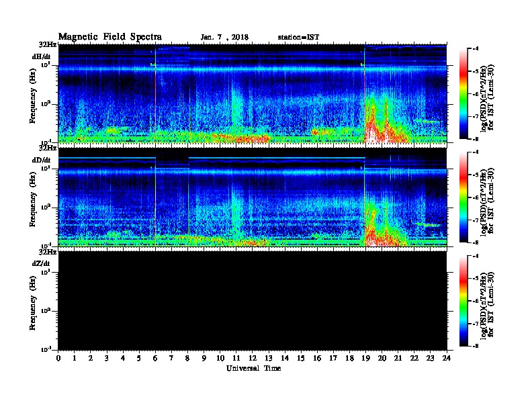Screen dimensions: 532x411
Task: Click hour tick label '16' on time axis
Action: coord(317,359)
